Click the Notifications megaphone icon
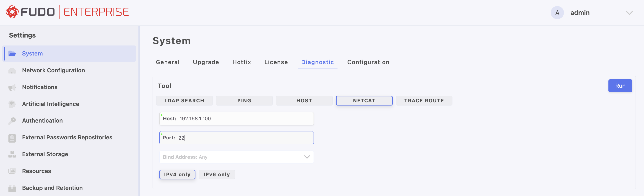 pyautogui.click(x=12, y=87)
